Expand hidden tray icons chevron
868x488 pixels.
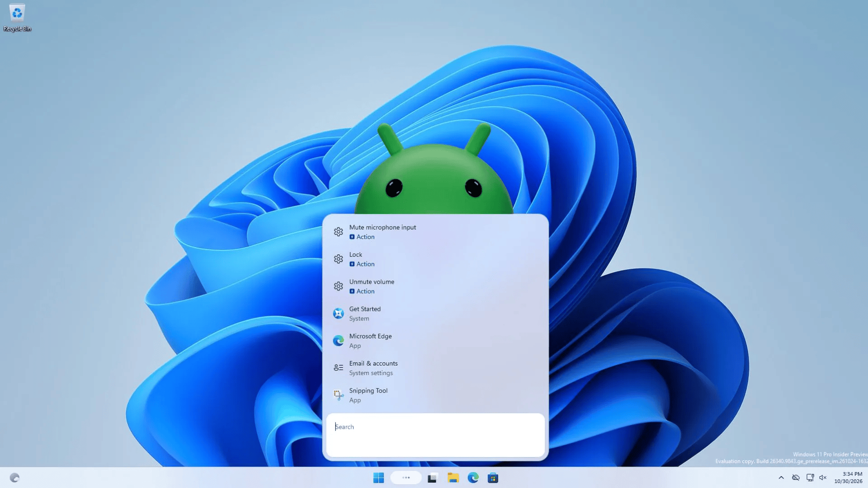tap(781, 478)
